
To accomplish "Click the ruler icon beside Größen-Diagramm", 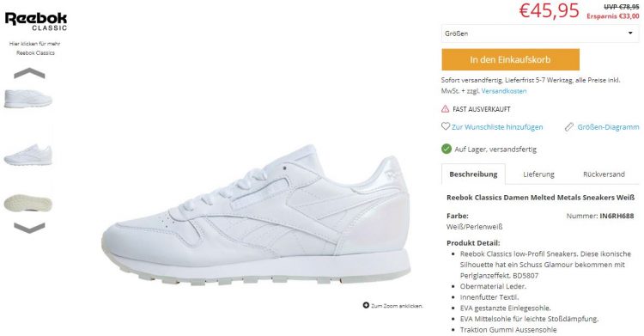I will point(568,127).
